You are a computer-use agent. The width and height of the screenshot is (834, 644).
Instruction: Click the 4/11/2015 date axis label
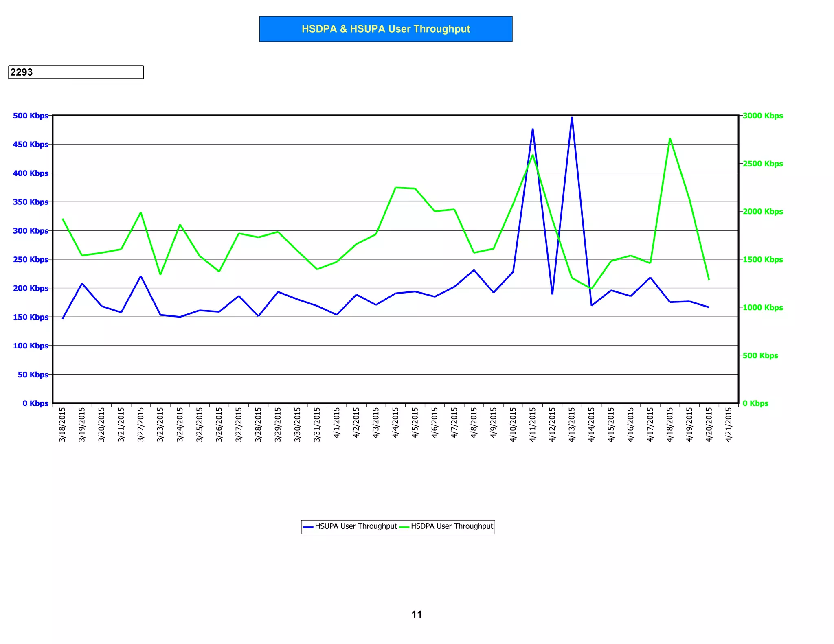pos(533,425)
